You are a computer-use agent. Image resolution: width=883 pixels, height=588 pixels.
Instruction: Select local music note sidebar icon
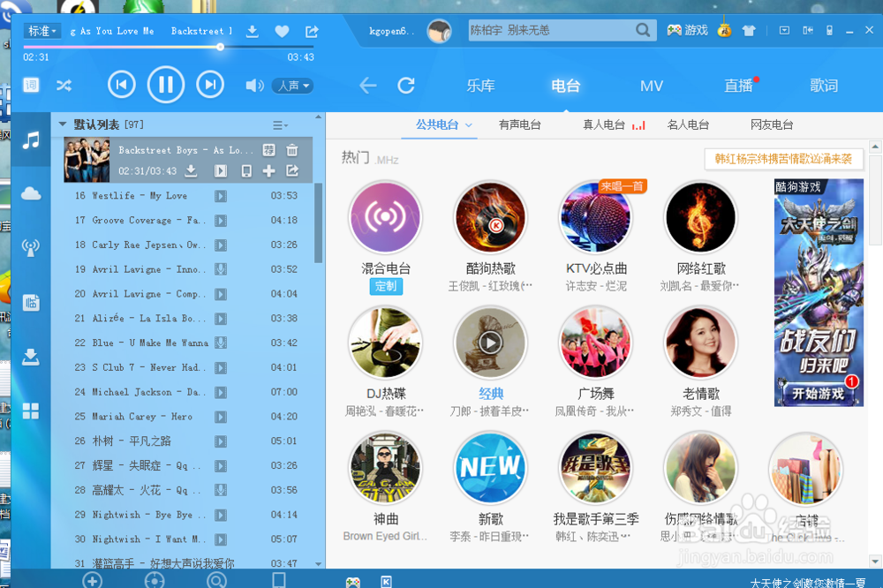point(31,139)
